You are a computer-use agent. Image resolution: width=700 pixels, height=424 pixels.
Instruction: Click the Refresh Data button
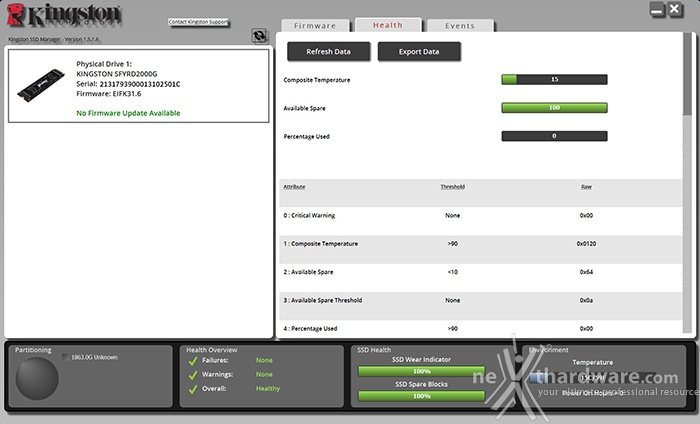[329, 52]
